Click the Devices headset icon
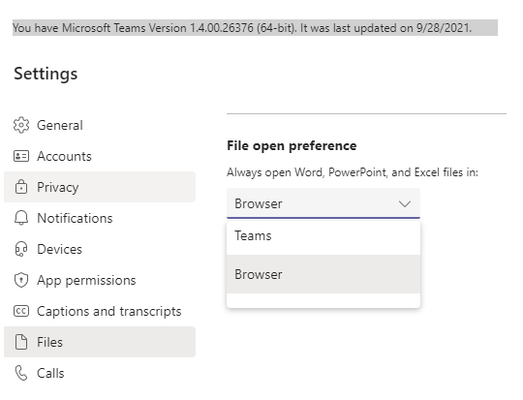 pos(21,249)
